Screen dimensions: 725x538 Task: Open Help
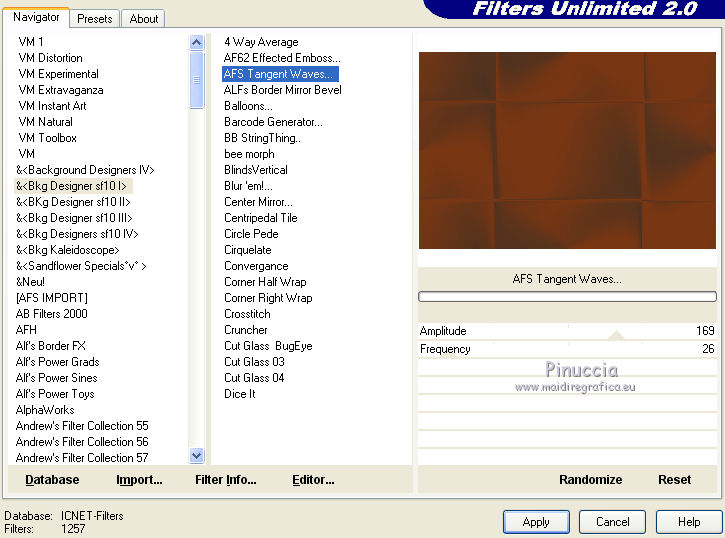tap(689, 522)
